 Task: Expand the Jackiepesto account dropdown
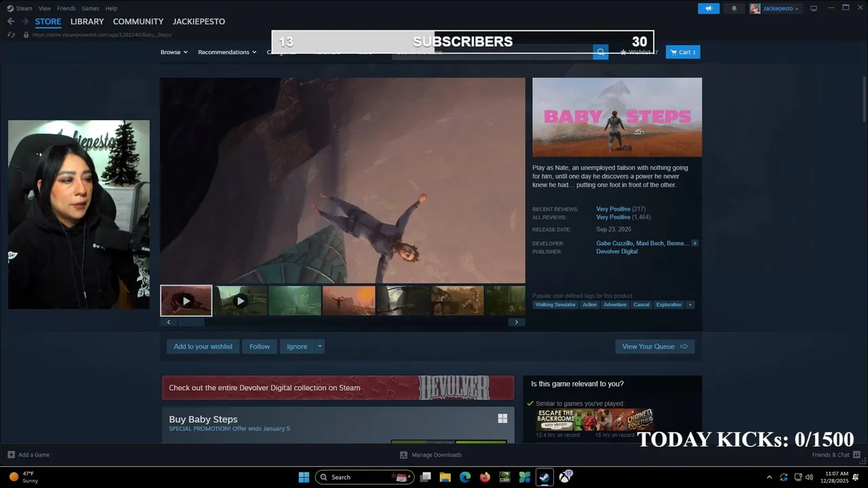pyautogui.click(x=797, y=9)
